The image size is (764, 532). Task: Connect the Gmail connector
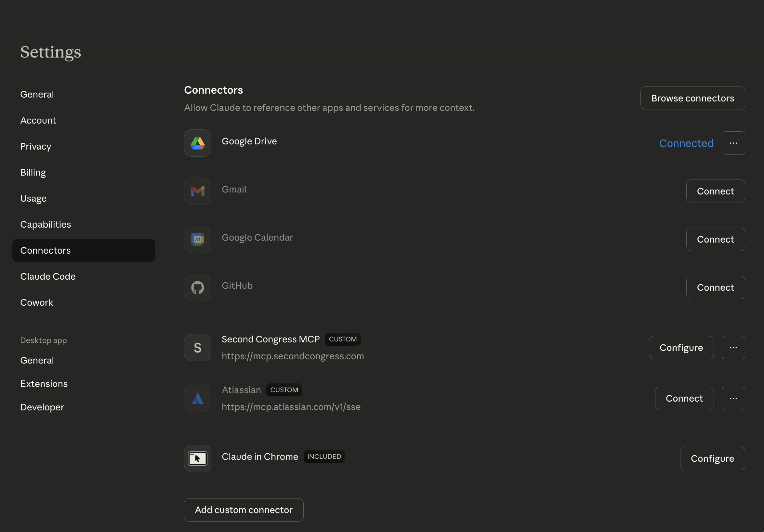(716, 191)
